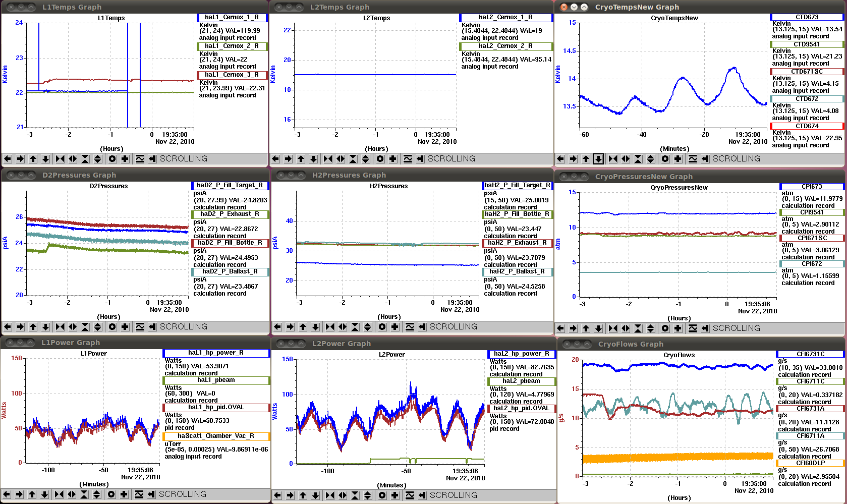Select CTD674 curve in CryoTempsNew legend
This screenshot has height=504, width=847.
(807, 126)
